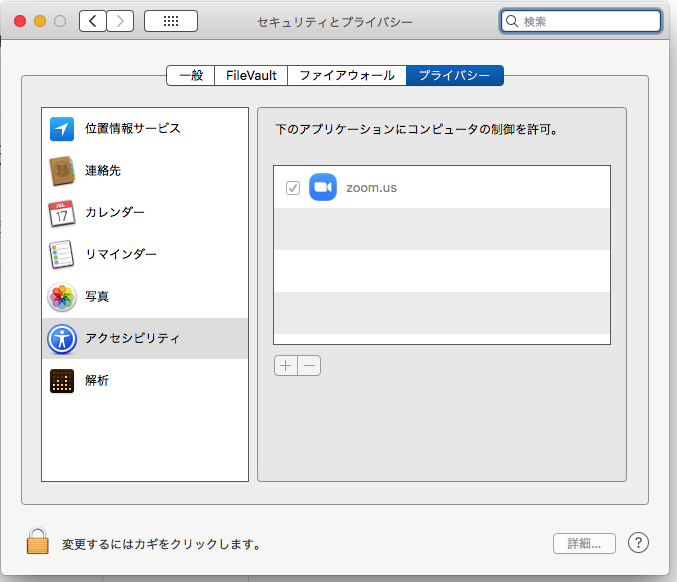Open the Calendar privacy icon
The height and width of the screenshot is (582, 677).
[x=62, y=213]
